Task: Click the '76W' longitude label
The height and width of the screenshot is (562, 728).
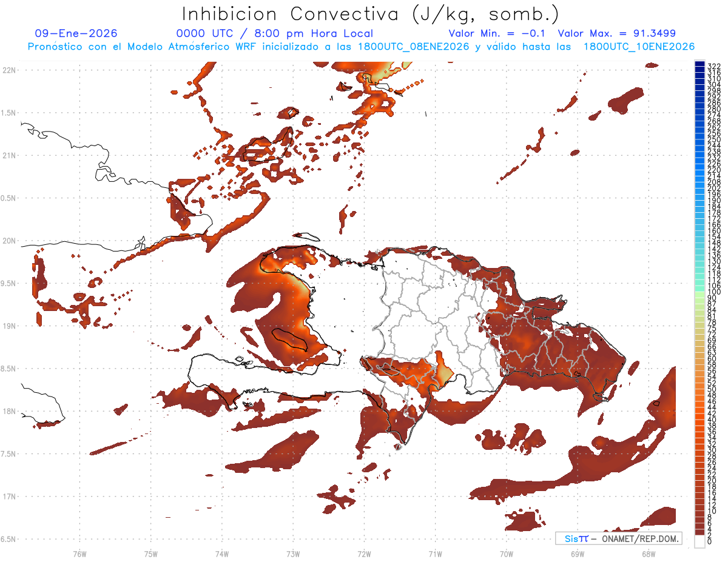Action: point(79,554)
